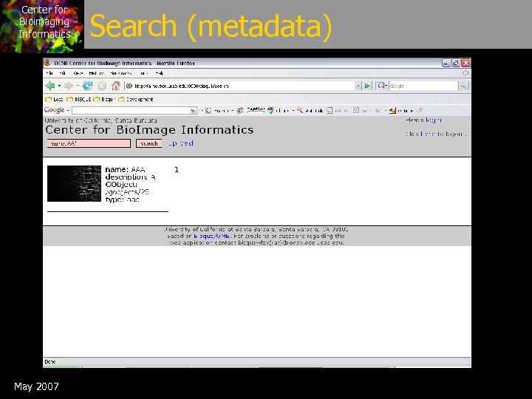Viewport: 532px width, 399px height.
Task: Open the Forward history dropdown arrow
Action: [x=78, y=86]
